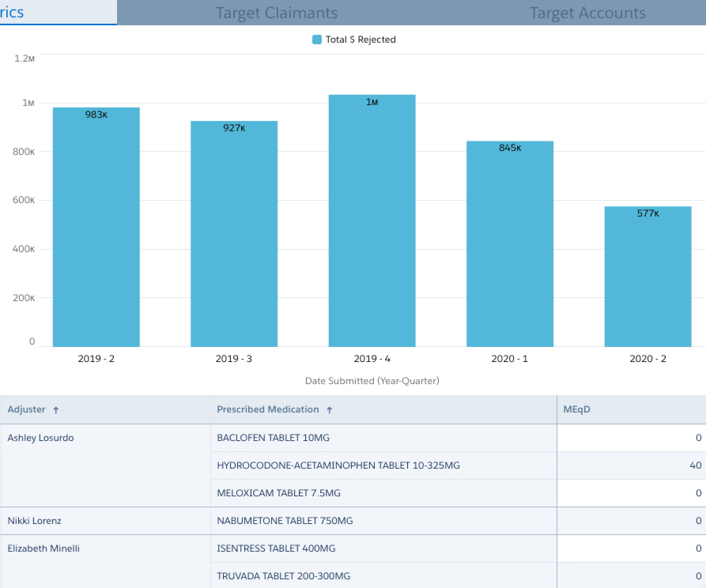This screenshot has height=588, width=706.
Task: Select the 845K bar for 2020 - 1
Action: point(510,244)
